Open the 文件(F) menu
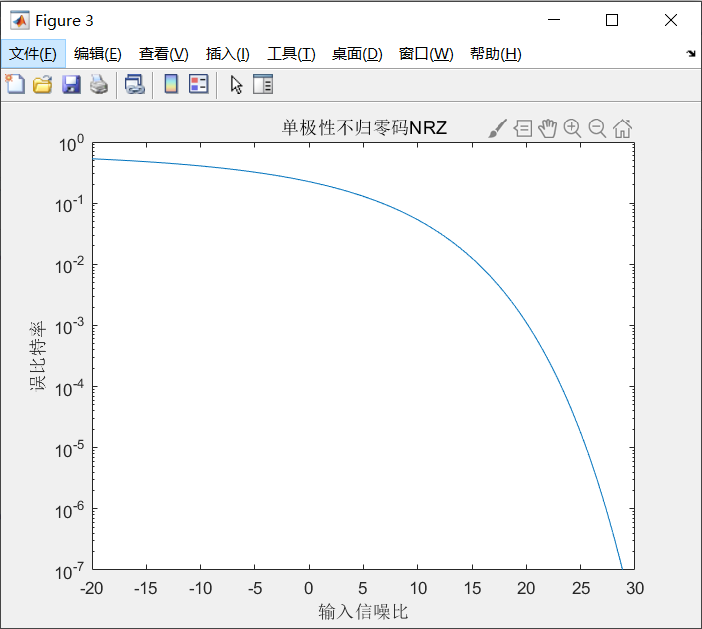The height and width of the screenshot is (629, 702). pyautogui.click(x=33, y=54)
